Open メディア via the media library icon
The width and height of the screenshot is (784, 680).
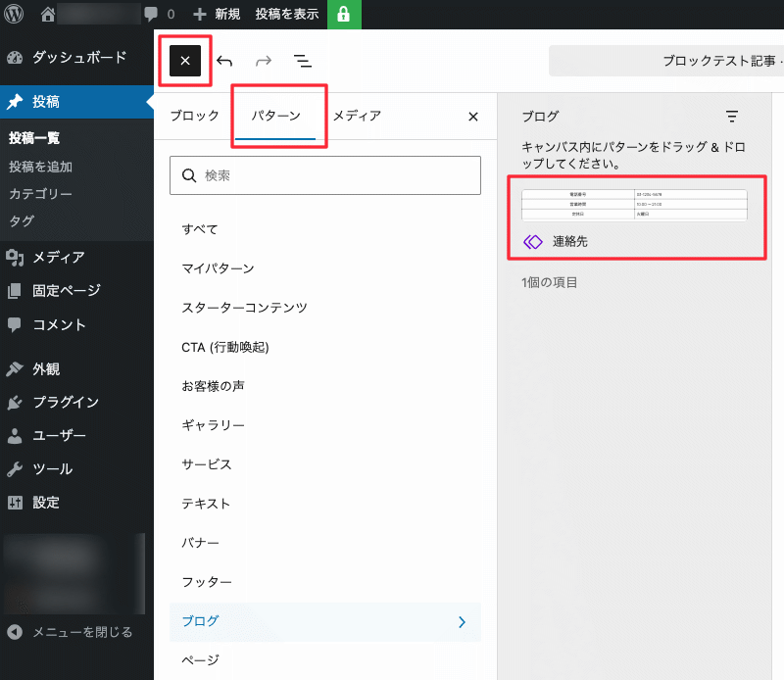tap(14, 258)
